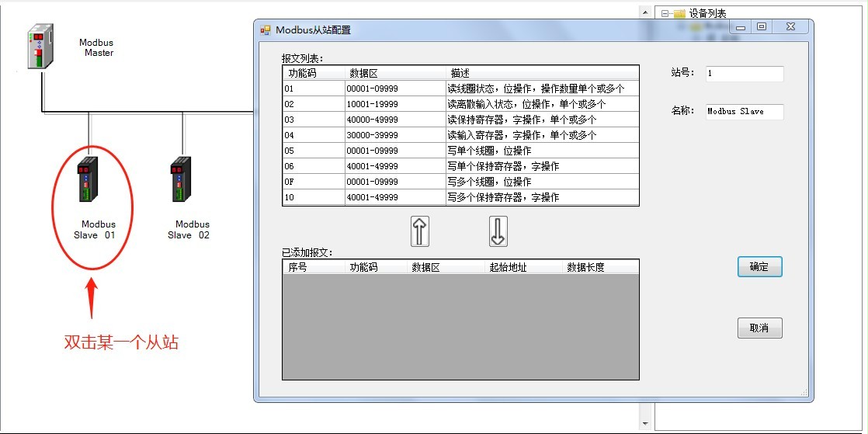The image size is (868, 434).
Task: Click the 名称 field containing Modbus Slave
Action: [x=744, y=112]
